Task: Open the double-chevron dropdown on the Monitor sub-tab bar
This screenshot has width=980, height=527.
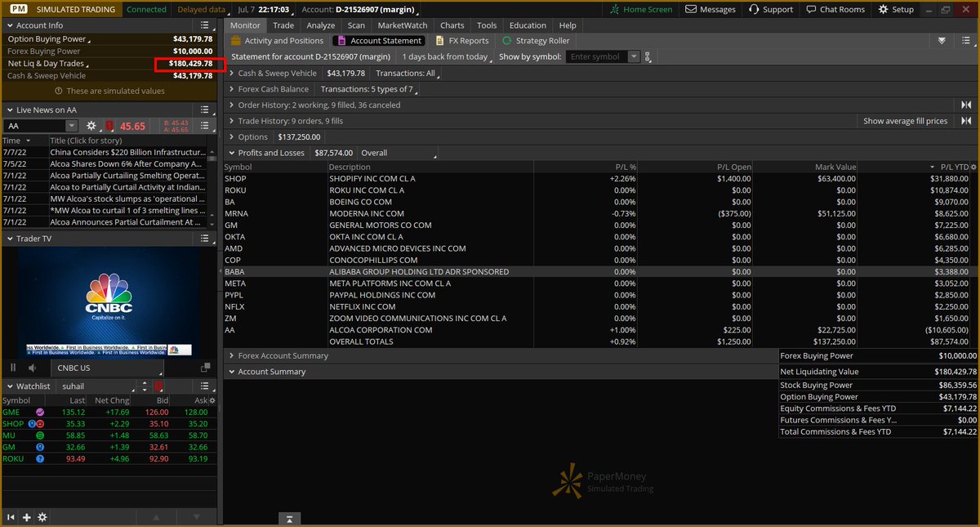Action: 942,41
